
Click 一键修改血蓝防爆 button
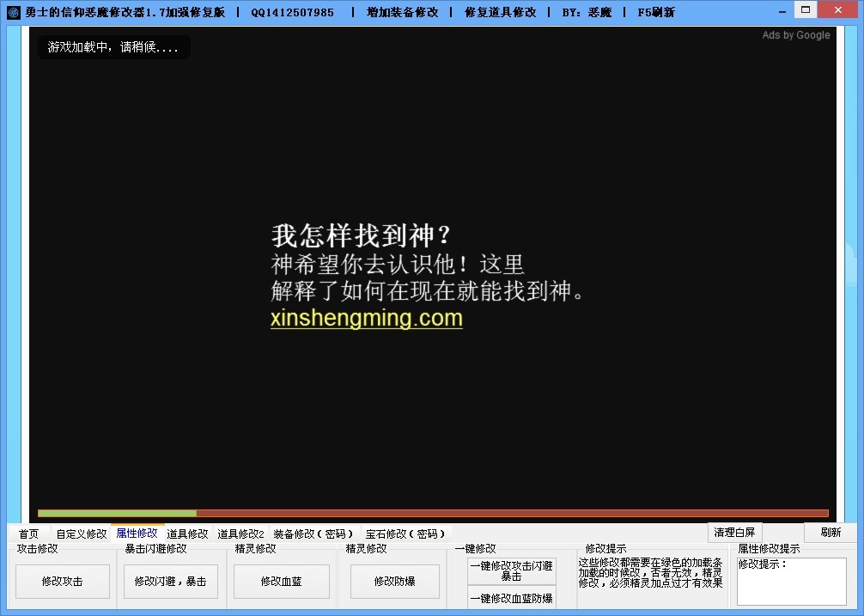511,598
